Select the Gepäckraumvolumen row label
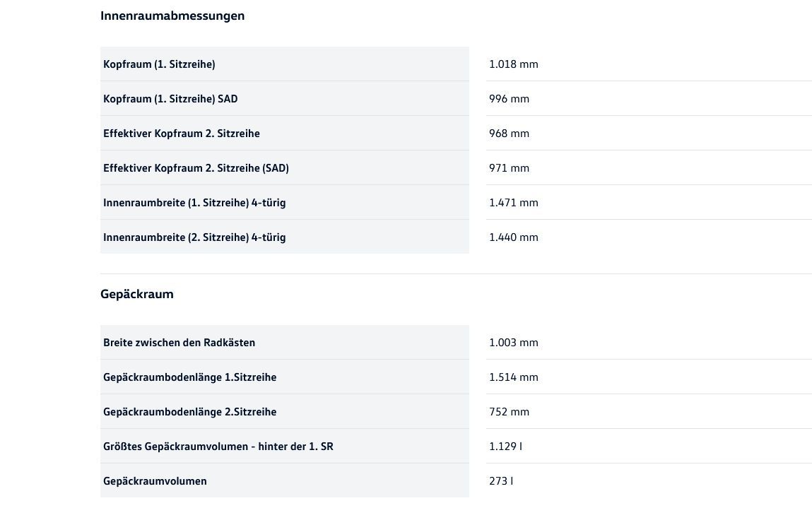812x508 pixels. click(x=155, y=481)
